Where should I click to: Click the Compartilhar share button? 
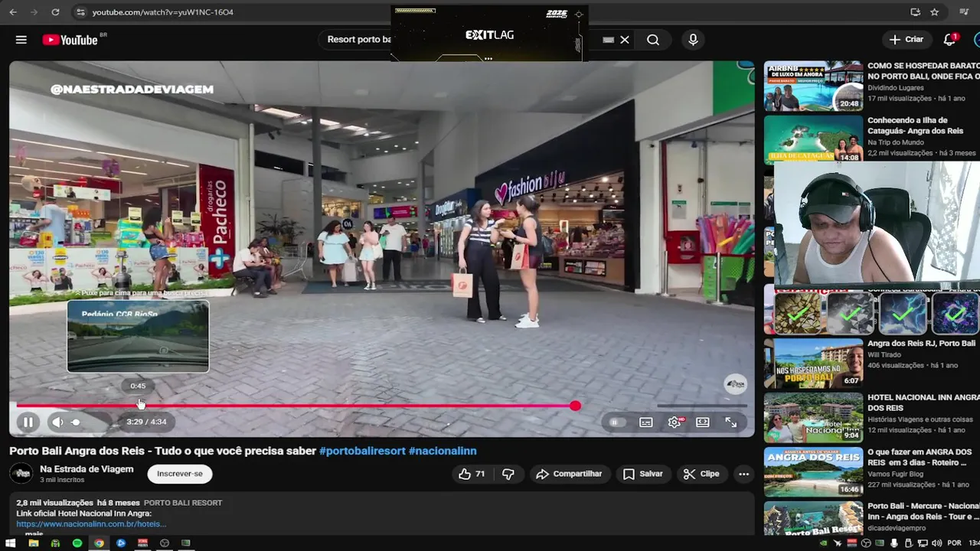[x=569, y=474]
